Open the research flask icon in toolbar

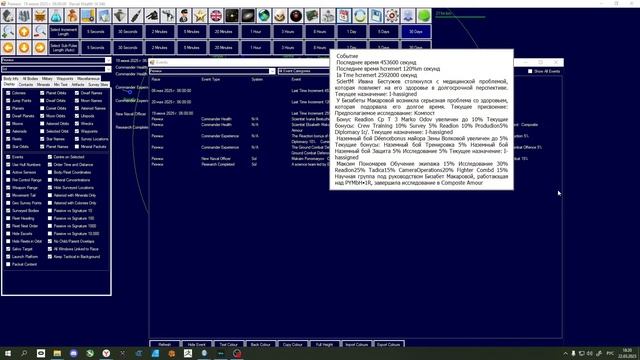56,16
